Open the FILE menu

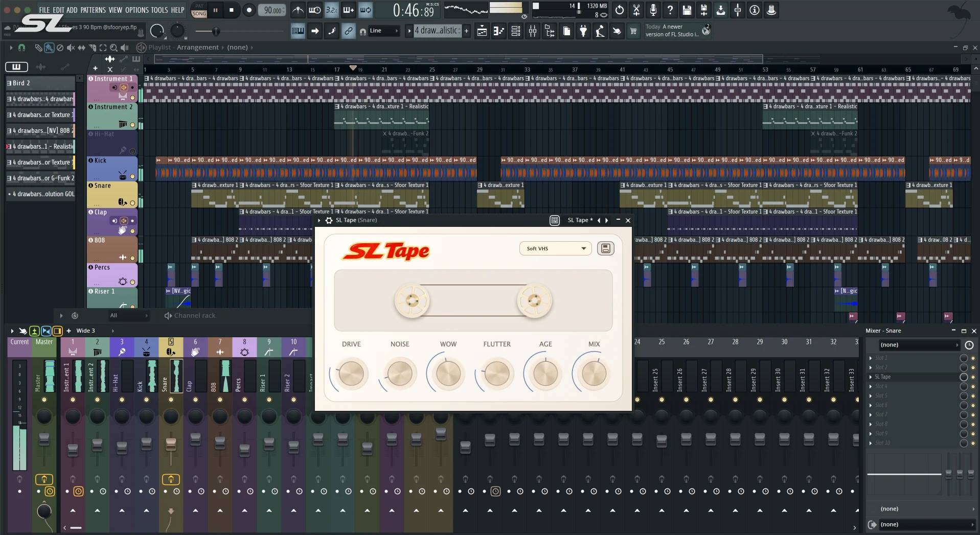(x=44, y=10)
